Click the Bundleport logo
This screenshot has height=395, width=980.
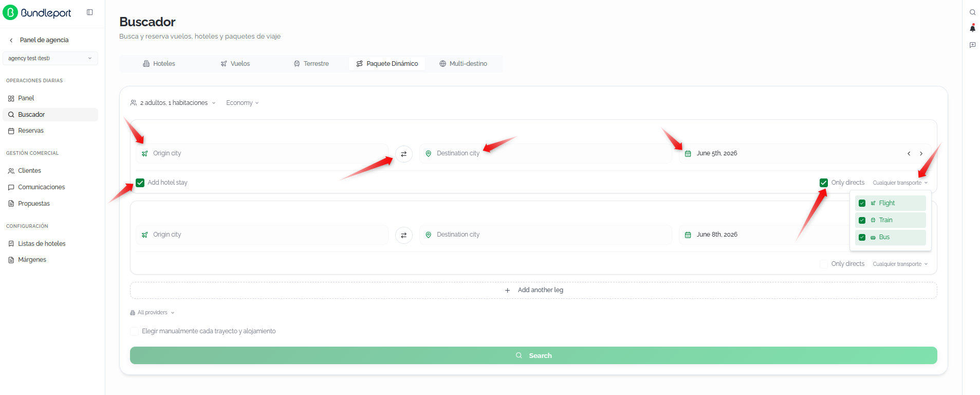37,13
